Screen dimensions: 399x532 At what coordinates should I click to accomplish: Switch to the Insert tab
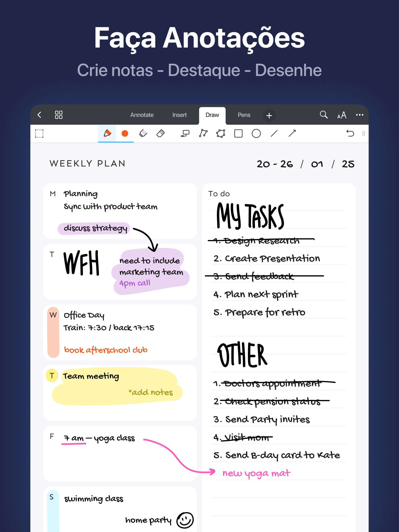pos(179,115)
